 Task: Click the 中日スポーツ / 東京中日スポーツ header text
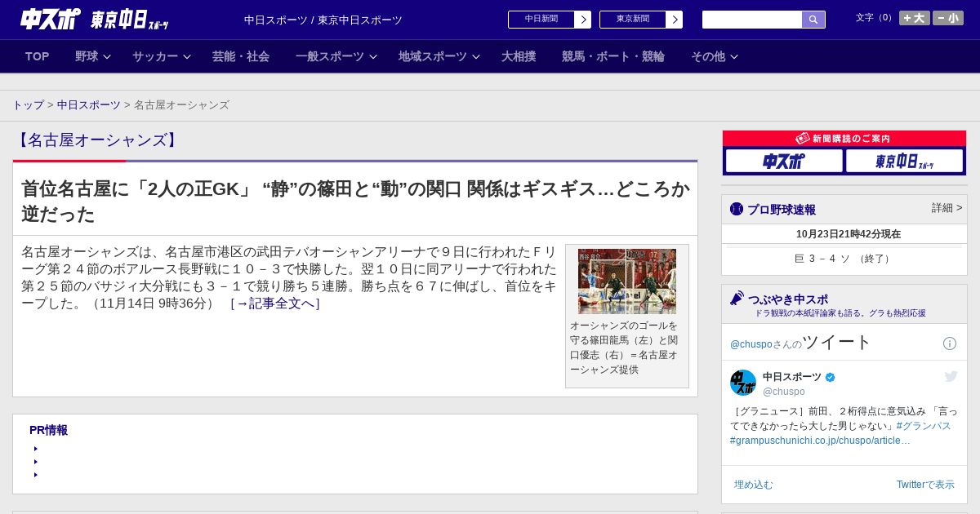323,20
